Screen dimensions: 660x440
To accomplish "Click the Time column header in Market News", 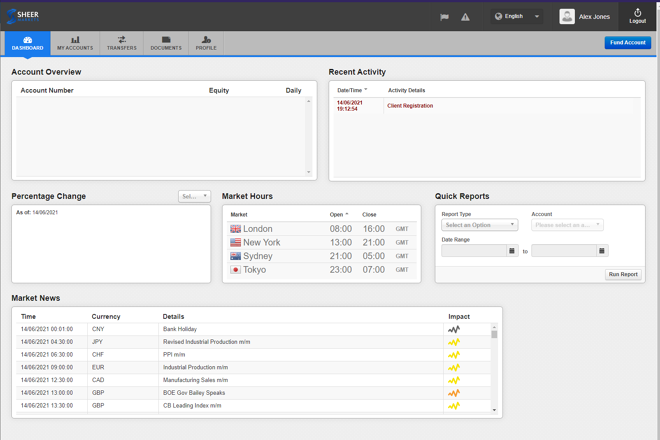I will 28,317.
